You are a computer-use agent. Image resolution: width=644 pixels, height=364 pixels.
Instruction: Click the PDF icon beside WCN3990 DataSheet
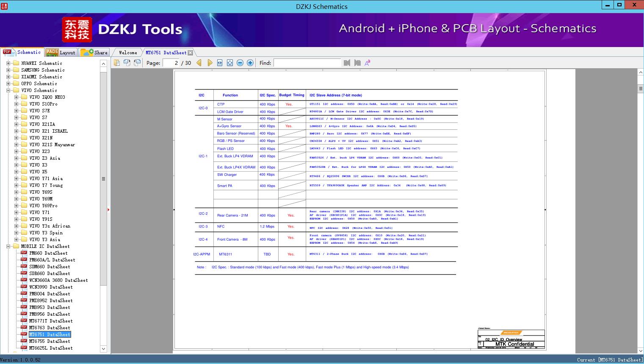click(24, 287)
